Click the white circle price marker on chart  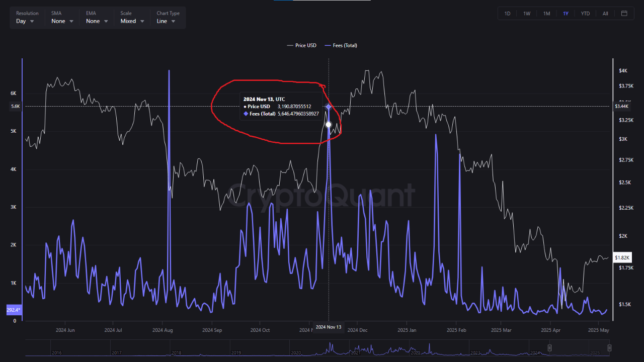tap(328, 124)
